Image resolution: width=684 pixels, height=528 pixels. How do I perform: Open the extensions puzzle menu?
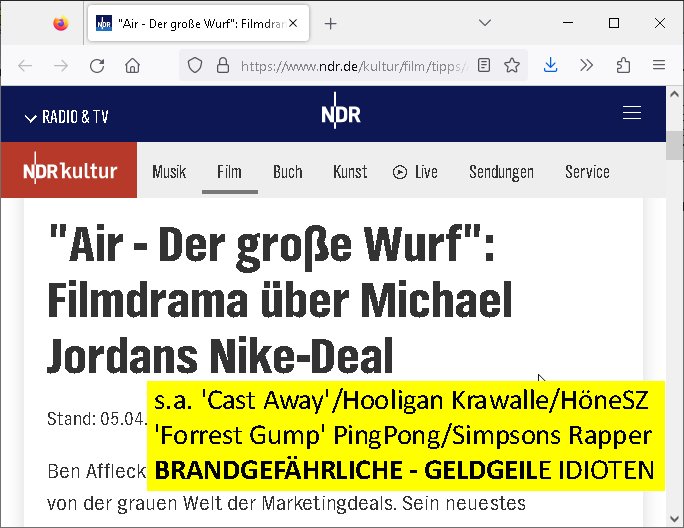point(623,65)
